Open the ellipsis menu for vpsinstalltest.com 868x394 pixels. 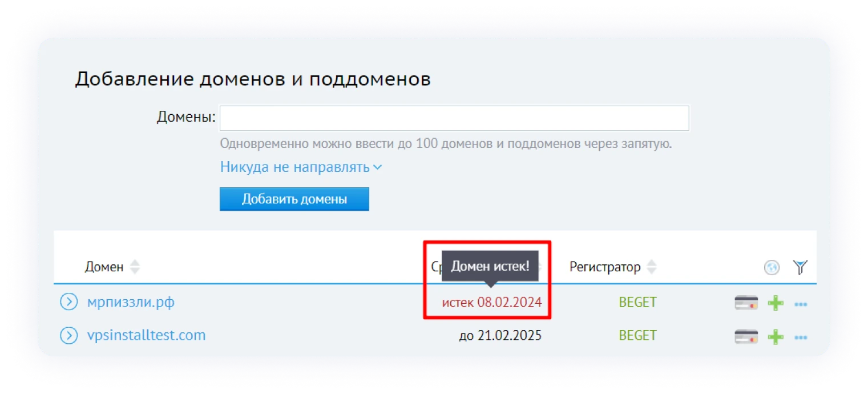point(801,337)
